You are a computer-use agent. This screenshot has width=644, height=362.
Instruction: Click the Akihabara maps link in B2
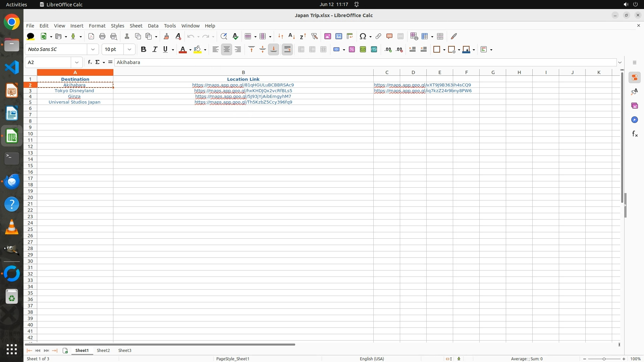(243, 85)
